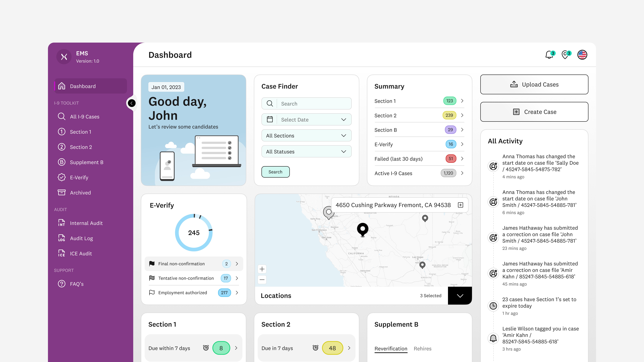Screen dimensions: 644x362
Task: Collapse the sidebar with the arrow button
Action: [132, 103]
